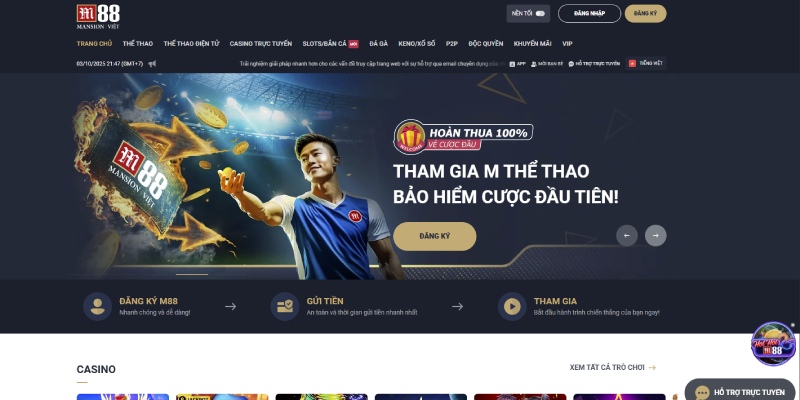Go to previous banner slide arrow
The image size is (800, 400).
[627, 236]
